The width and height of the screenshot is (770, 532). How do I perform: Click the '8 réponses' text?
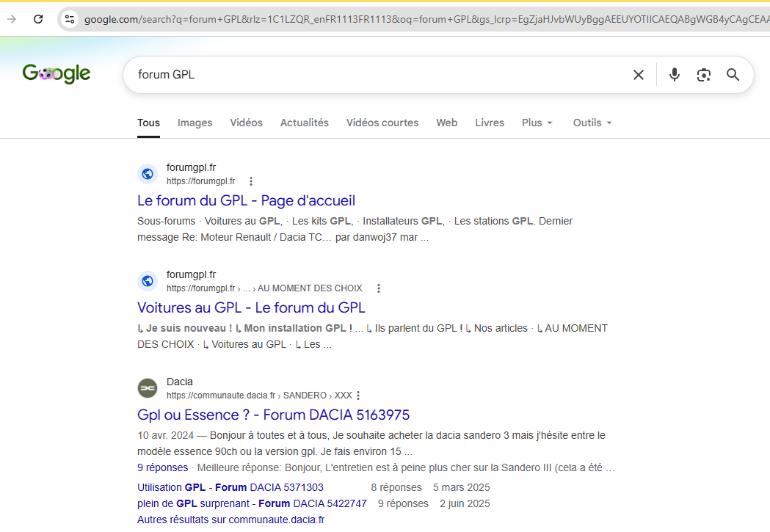(396, 487)
